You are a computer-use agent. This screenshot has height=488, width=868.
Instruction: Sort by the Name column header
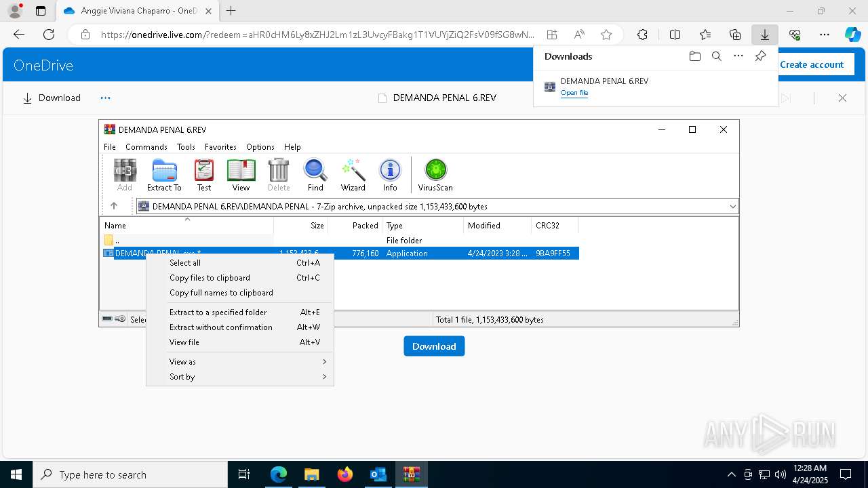pos(187,225)
